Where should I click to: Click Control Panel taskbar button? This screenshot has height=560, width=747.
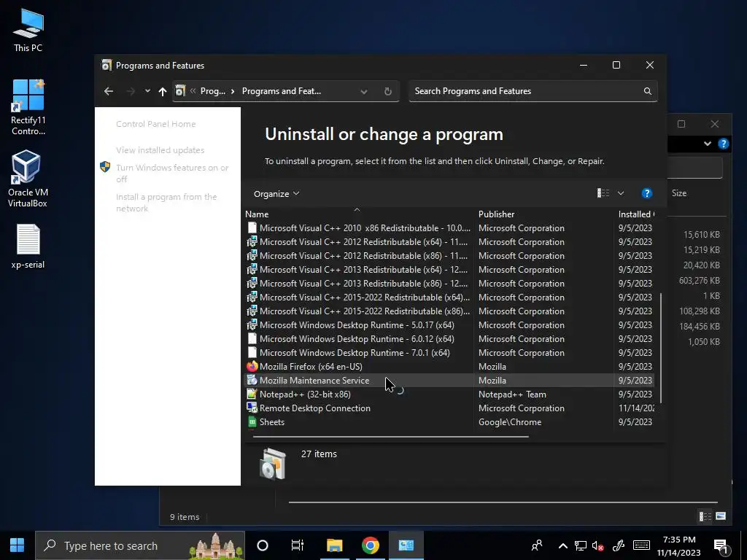tap(406, 545)
